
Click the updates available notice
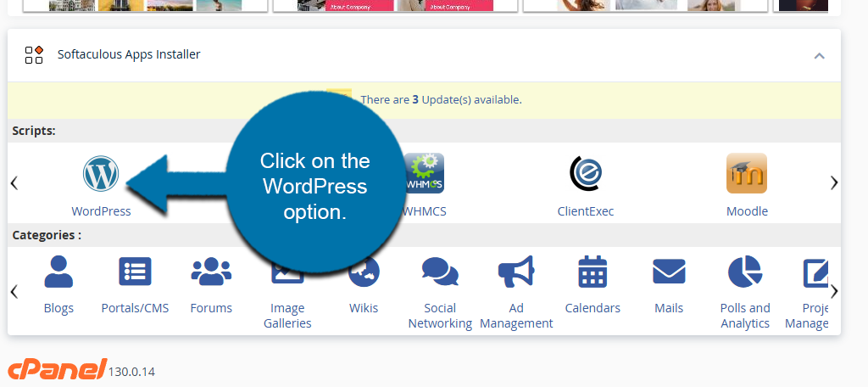point(441,99)
